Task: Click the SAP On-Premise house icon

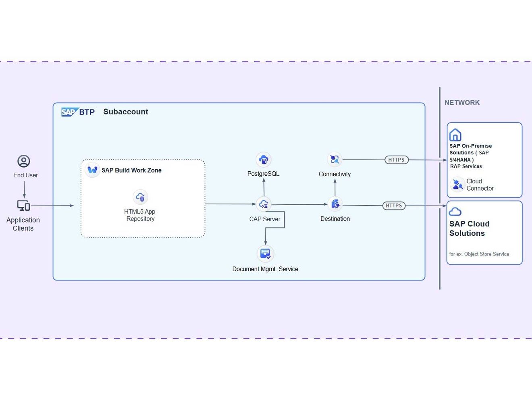Action: 455,135
